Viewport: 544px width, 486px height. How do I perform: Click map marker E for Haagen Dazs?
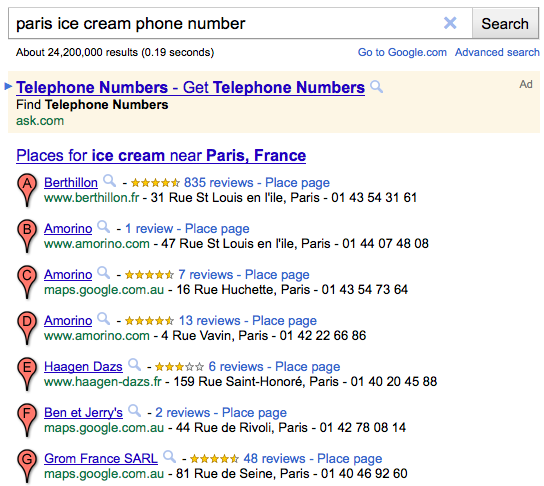click(x=27, y=374)
